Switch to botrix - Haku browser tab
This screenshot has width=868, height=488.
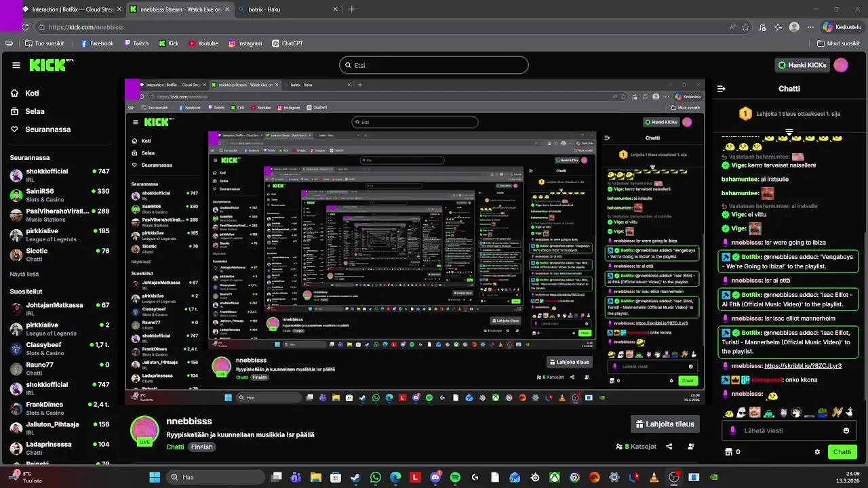point(288,9)
